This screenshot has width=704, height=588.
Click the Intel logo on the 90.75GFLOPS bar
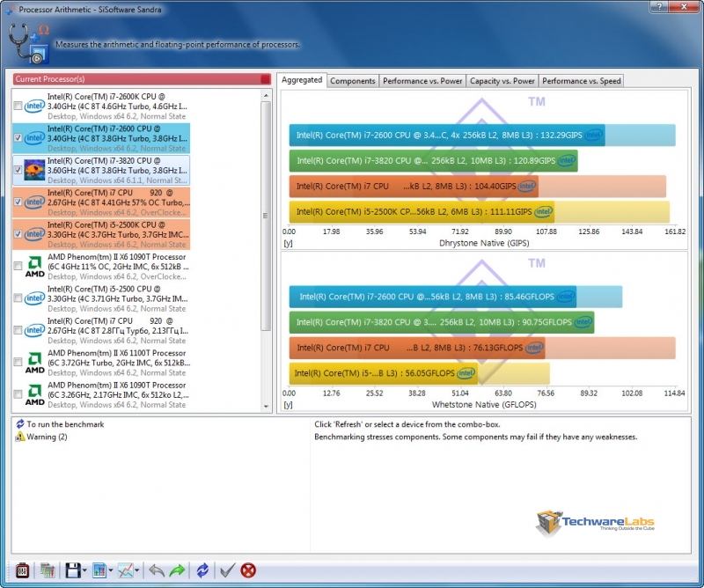(x=583, y=322)
